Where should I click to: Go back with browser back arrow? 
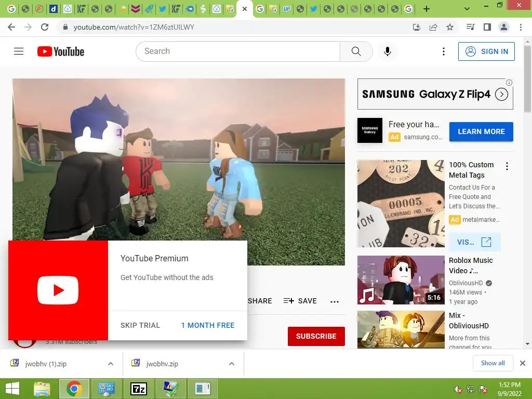tap(11, 27)
